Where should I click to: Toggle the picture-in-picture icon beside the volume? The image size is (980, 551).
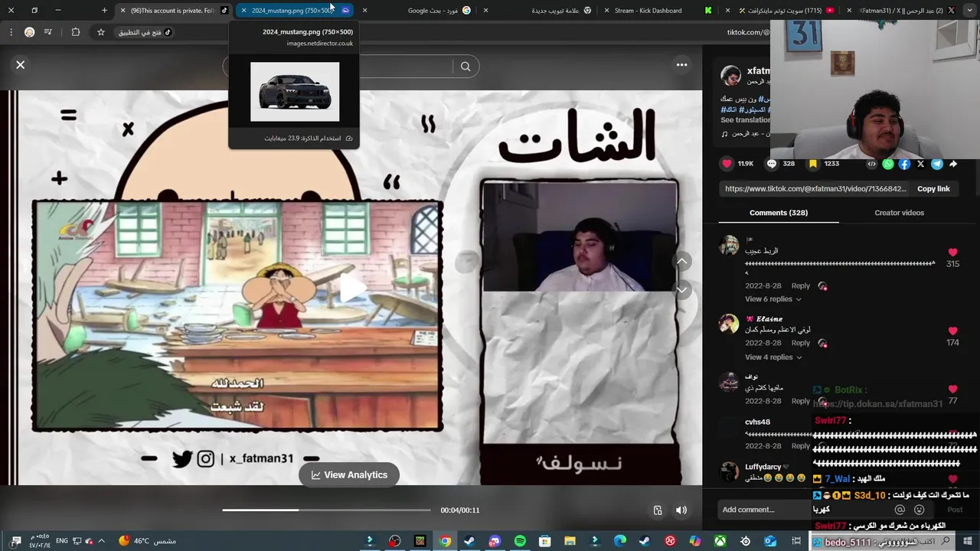coord(658,510)
